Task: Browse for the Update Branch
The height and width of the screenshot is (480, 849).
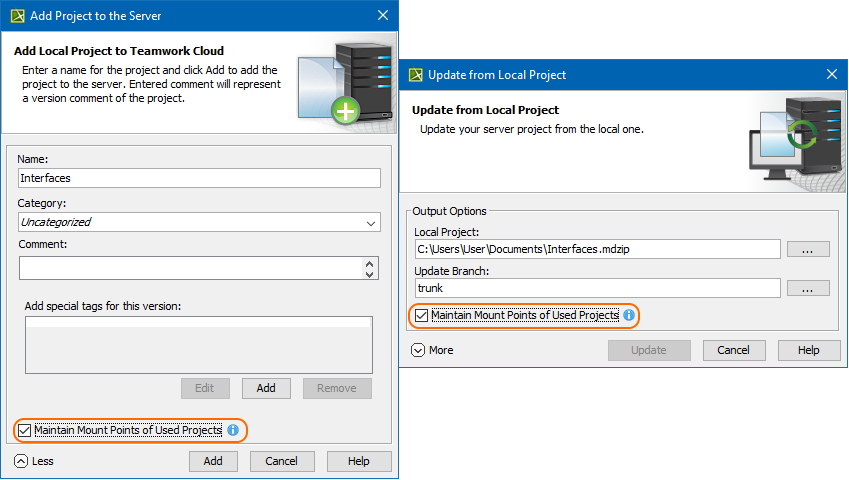Action: (808, 288)
